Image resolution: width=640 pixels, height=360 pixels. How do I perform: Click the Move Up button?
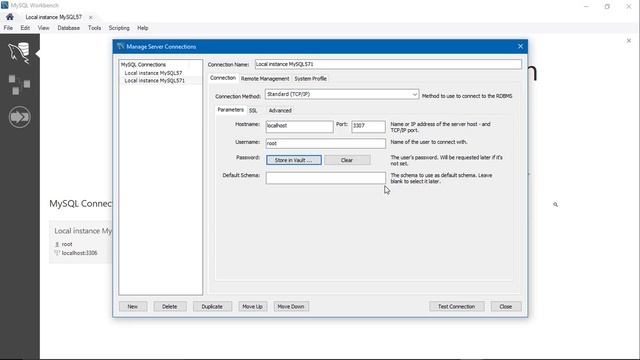253,307
